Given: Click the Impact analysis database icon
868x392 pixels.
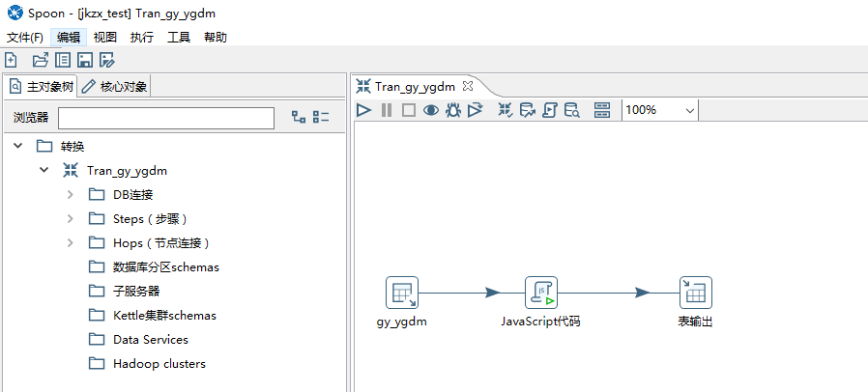Looking at the screenshot, I should [x=527, y=110].
